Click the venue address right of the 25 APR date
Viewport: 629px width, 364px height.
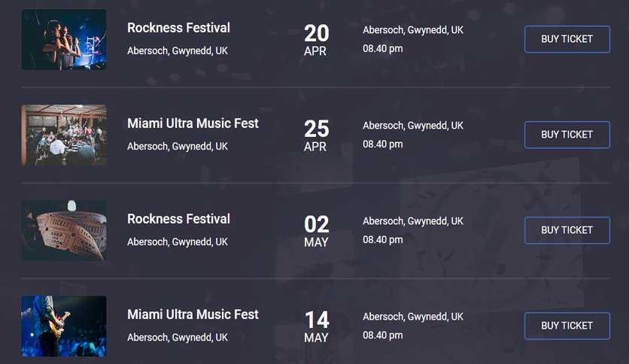click(413, 126)
